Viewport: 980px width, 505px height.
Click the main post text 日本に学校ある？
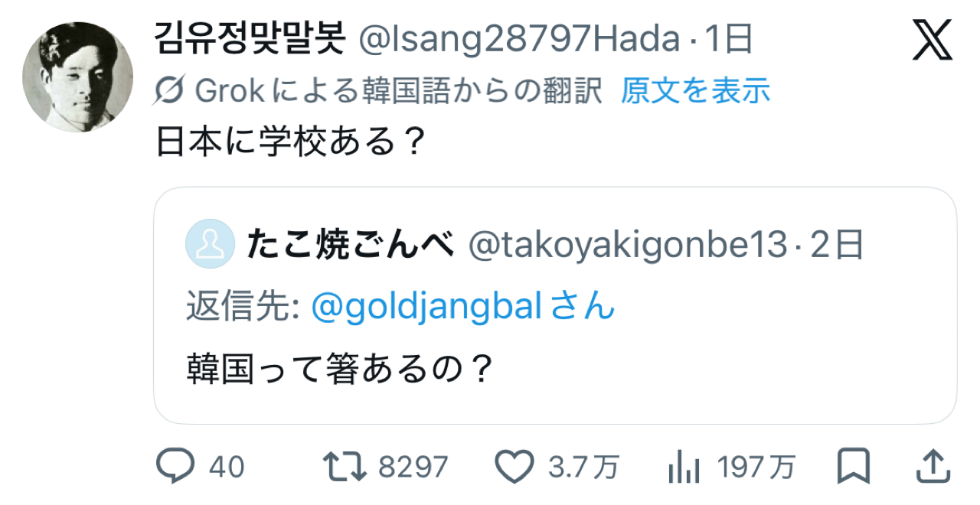(290, 142)
